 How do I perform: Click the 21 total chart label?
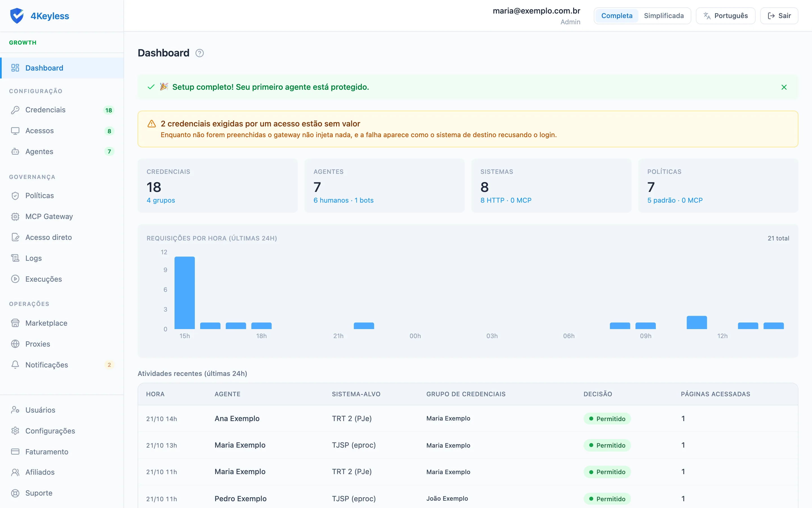(778, 238)
